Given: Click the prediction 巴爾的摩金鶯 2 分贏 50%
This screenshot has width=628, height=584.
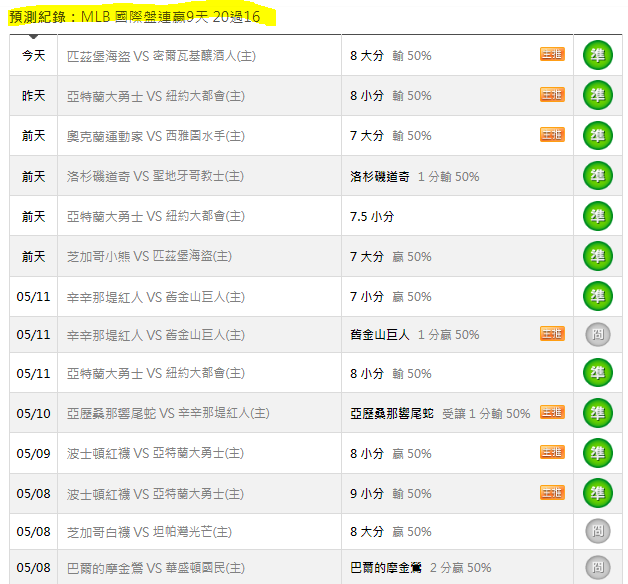Looking at the screenshot, I should pyautogui.click(x=421, y=568).
